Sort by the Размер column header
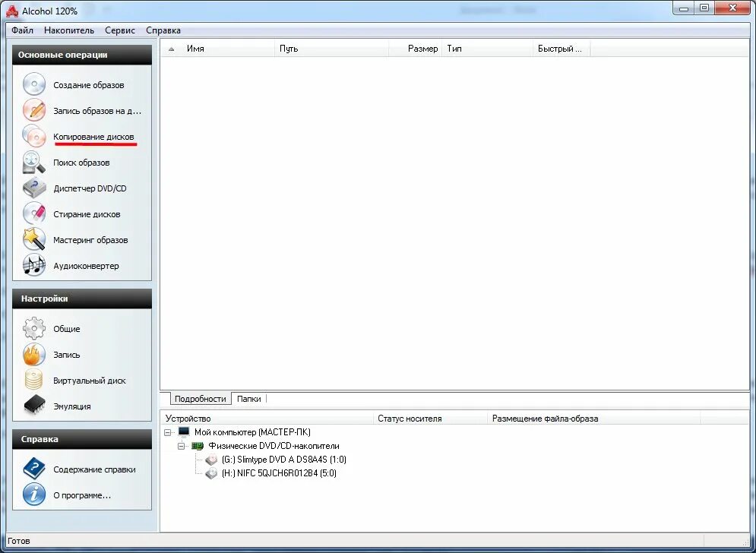The height and width of the screenshot is (553, 756). coord(415,49)
